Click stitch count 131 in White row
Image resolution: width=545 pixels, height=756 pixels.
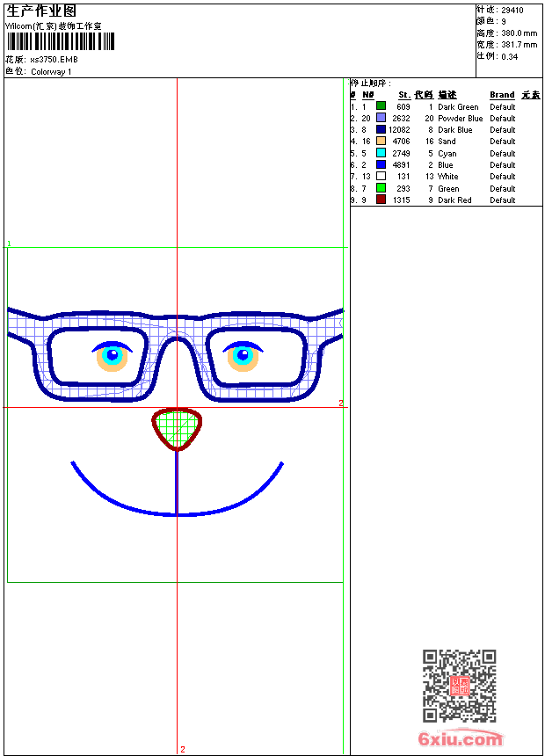point(403,177)
